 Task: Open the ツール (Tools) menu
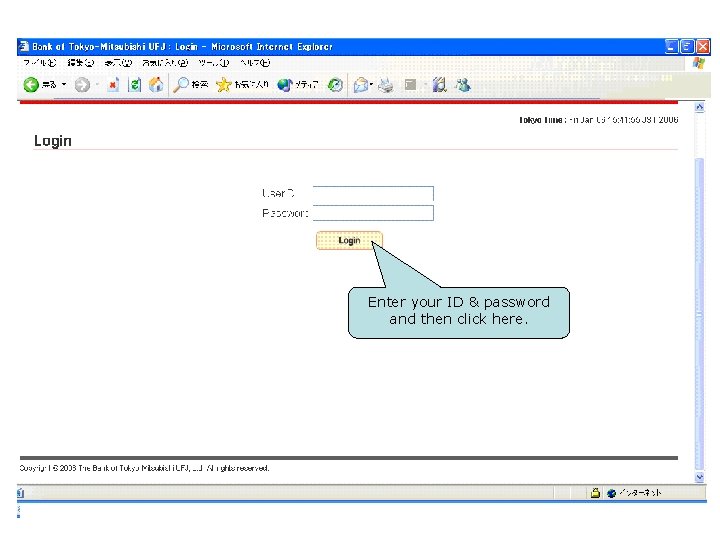point(214,63)
